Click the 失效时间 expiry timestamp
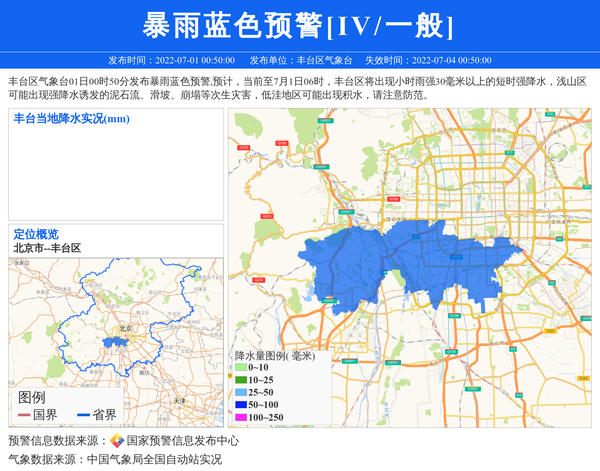Image resolution: width=600 pixels, height=471 pixels. click(x=427, y=60)
